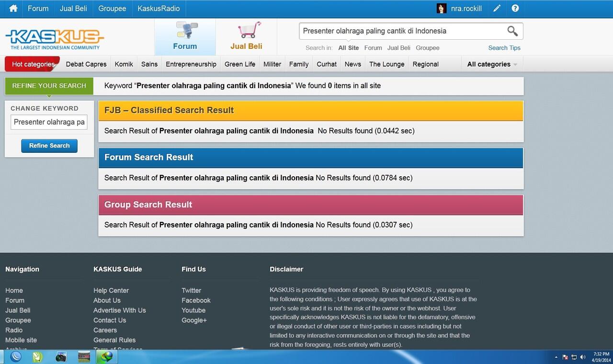Screen dimensions: 613x364
Task: Open Regional category
Action: click(x=426, y=64)
